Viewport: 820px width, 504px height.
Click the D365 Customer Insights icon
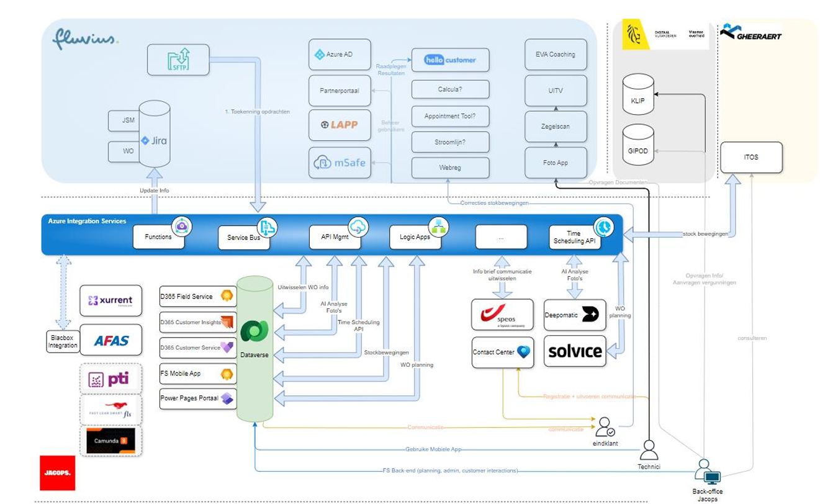click(227, 322)
